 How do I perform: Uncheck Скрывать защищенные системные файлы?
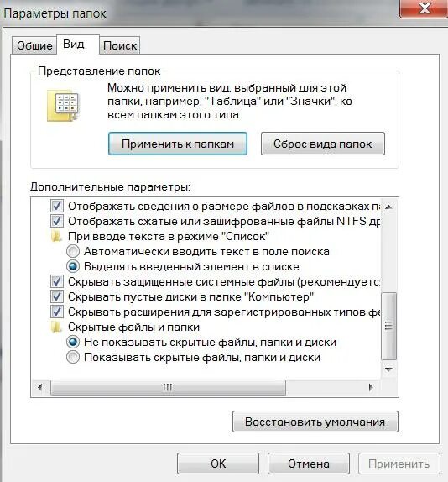pos(57,281)
